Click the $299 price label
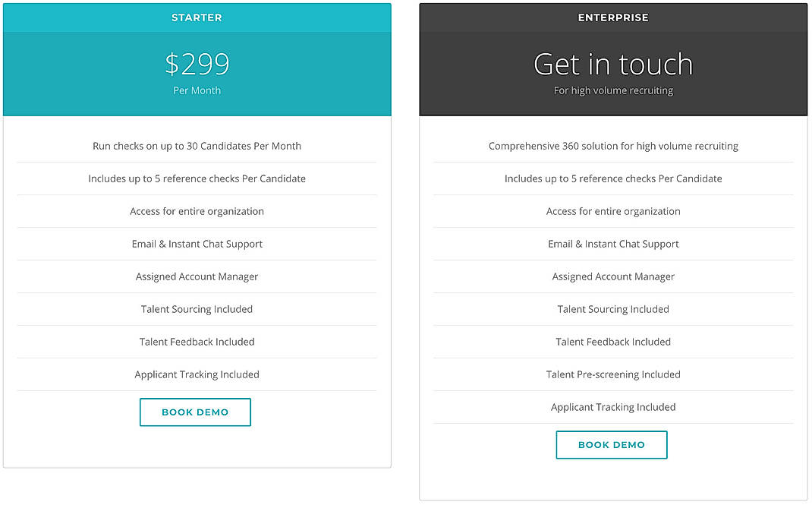The width and height of the screenshot is (812, 505). pos(197,65)
